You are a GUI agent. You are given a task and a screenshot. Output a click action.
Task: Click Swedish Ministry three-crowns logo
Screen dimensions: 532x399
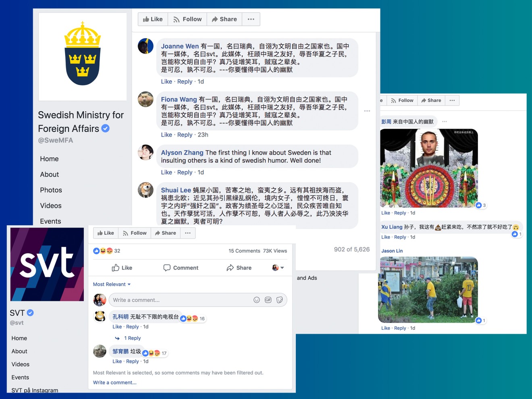pyautogui.click(x=83, y=54)
